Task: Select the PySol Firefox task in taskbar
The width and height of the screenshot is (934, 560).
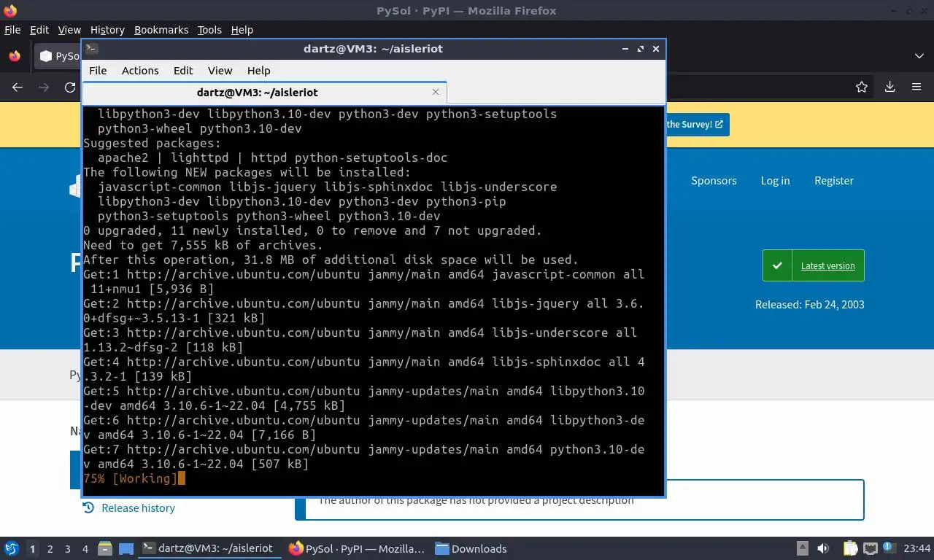Action: [357, 548]
